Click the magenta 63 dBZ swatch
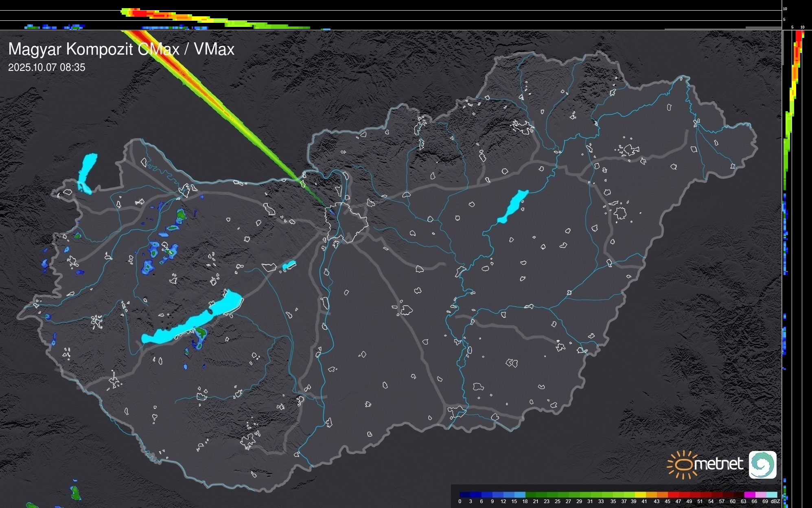Viewport: 812px width, 508px height. coord(750,495)
